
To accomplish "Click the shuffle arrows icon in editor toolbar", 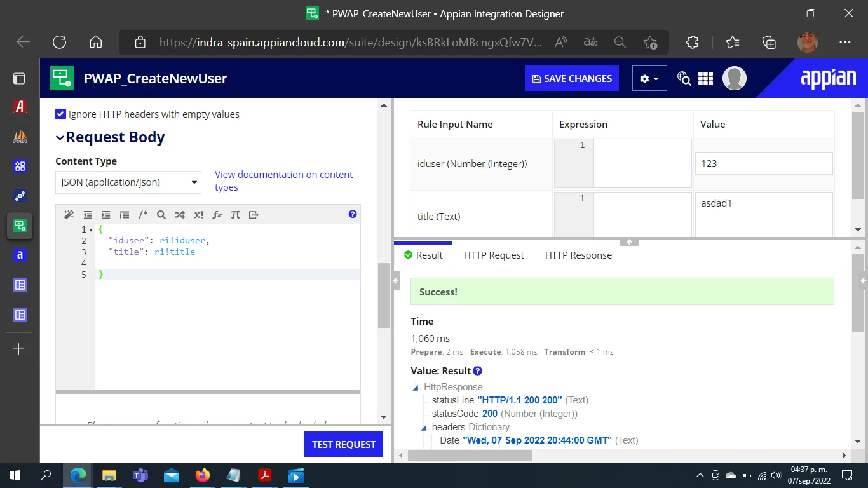I will 180,215.
